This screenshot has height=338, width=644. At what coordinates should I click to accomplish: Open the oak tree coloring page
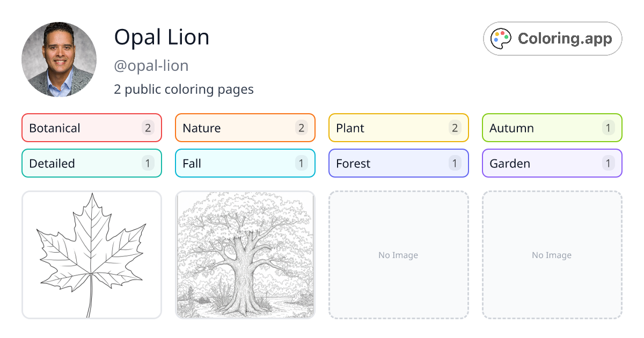[245, 255]
